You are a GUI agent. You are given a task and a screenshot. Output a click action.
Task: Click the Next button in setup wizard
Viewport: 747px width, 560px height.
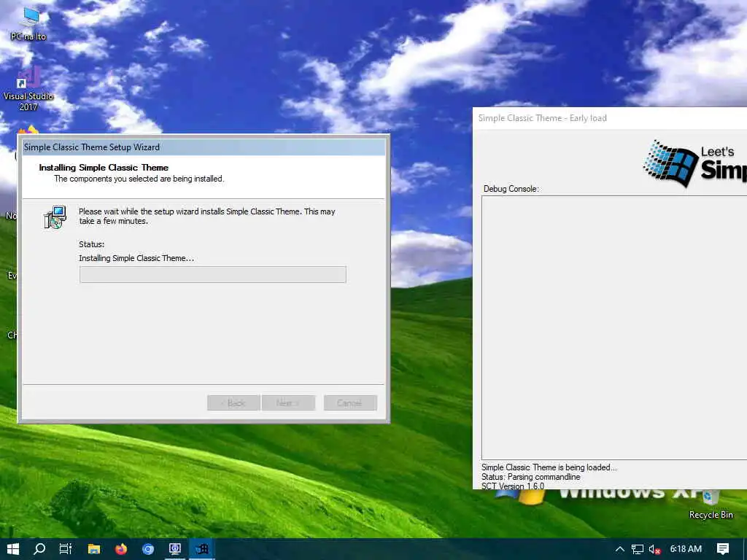pyautogui.click(x=287, y=402)
